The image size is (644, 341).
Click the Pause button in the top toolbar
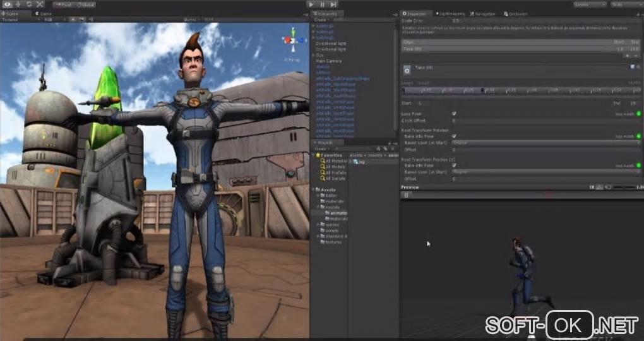pyautogui.click(x=323, y=4)
